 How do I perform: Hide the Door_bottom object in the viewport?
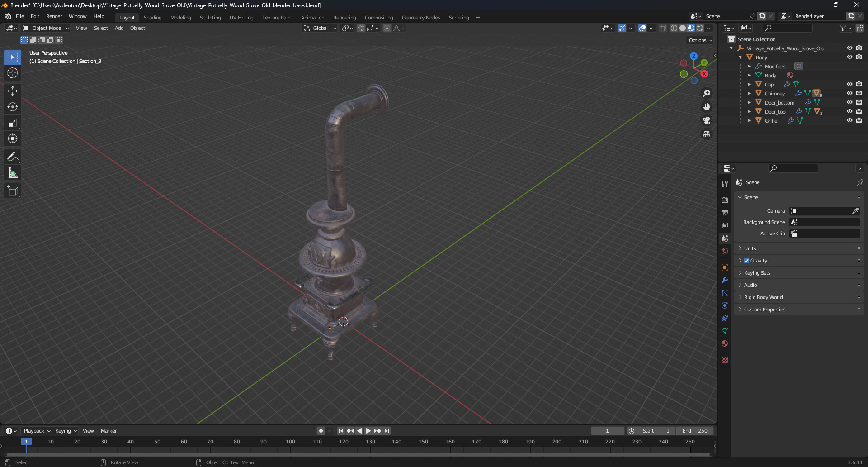tap(849, 102)
